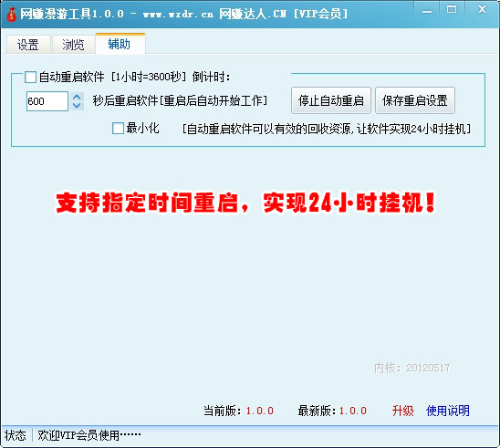500x448 pixels.
Task: Open the 升级 upgrade link
Action: pyautogui.click(x=402, y=411)
